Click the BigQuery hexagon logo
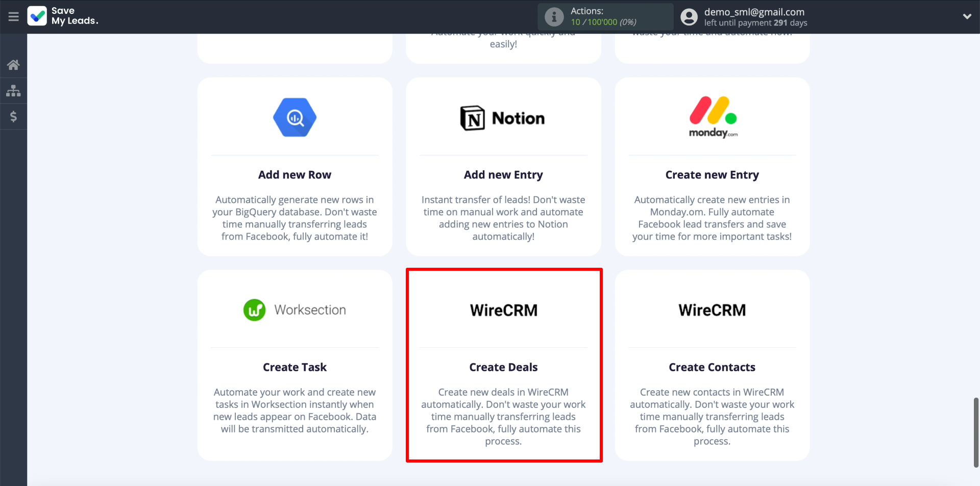This screenshot has height=486, width=980. [x=295, y=117]
